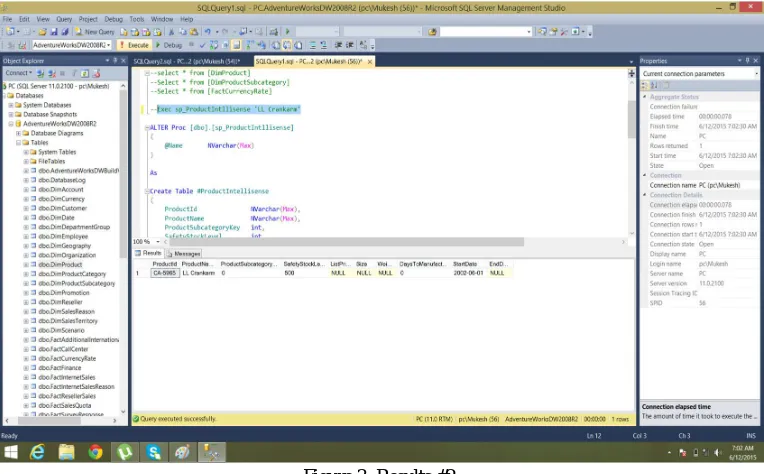Viewport: 764px width, 474px height.
Task: Select the Results tab
Action: (148, 253)
